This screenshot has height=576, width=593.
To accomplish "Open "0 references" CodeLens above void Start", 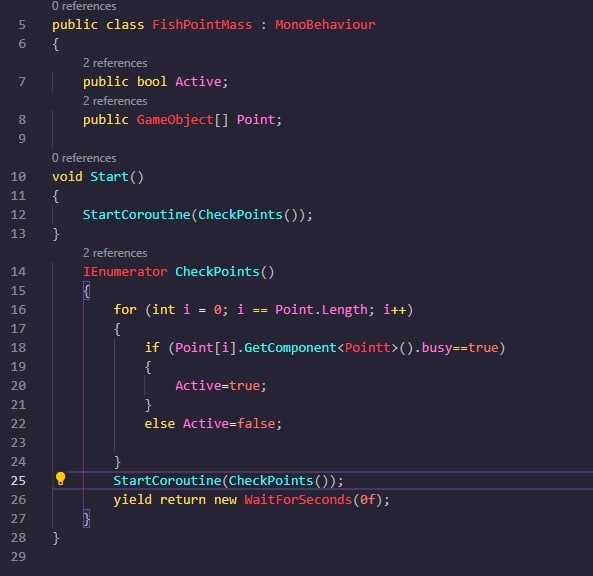I will 84,158.
